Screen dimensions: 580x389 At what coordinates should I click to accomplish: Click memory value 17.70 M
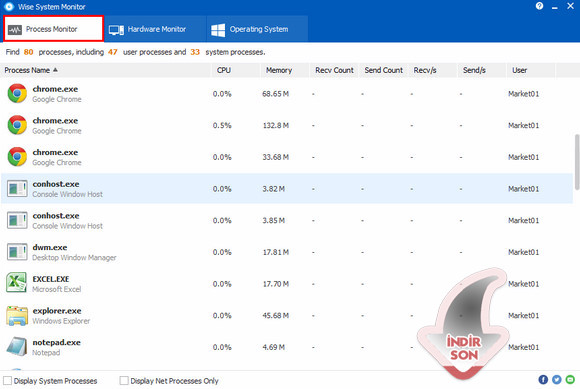(276, 284)
